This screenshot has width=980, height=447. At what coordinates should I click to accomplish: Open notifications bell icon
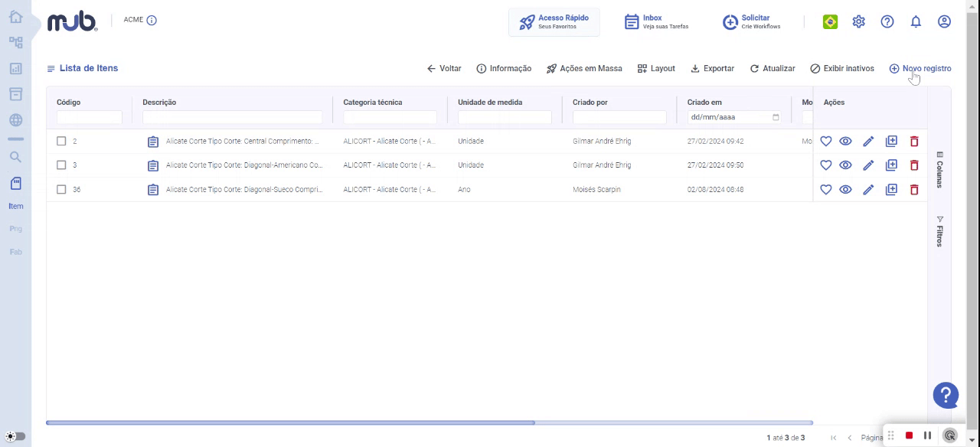(916, 21)
